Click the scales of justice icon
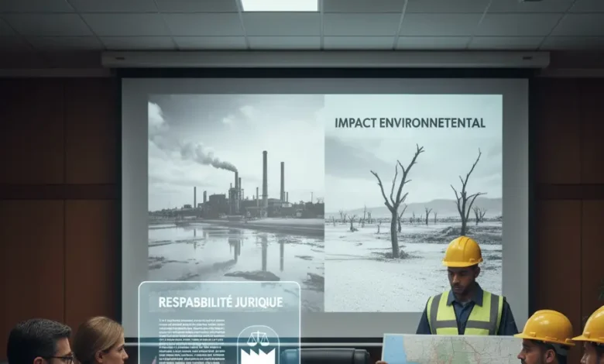This screenshot has width=604, height=364. (257, 338)
